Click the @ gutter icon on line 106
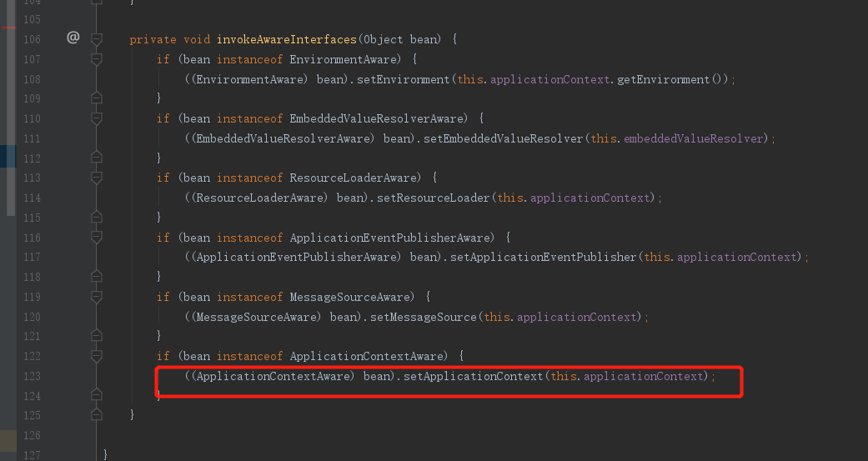Image resolution: width=868 pixels, height=461 pixels. click(73, 37)
